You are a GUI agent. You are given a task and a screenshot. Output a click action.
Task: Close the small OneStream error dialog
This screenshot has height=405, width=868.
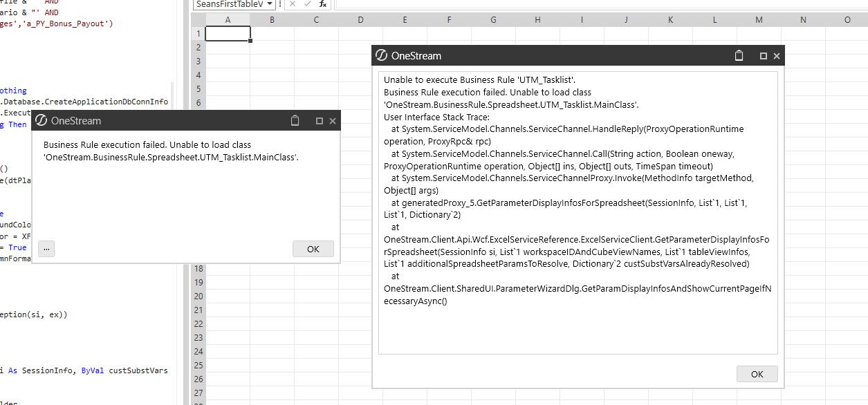[333, 121]
